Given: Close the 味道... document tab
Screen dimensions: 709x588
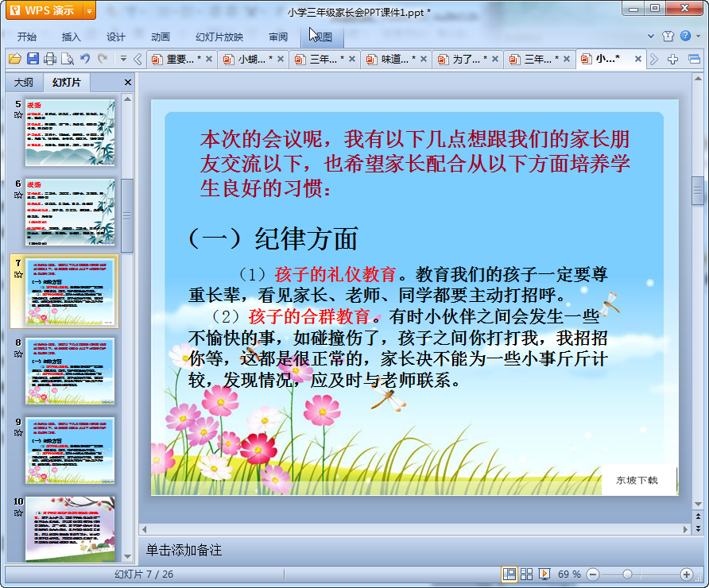Looking at the screenshot, I should (x=423, y=59).
